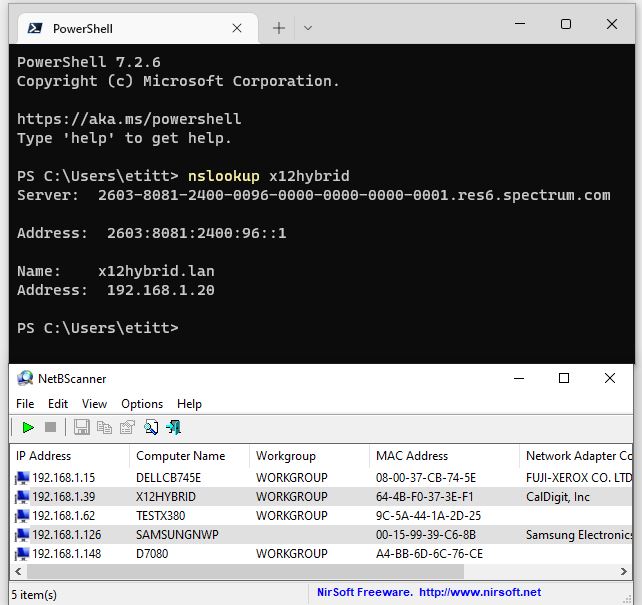This screenshot has height=605, width=642.
Task: Open the NirSoft website link
Action: pyautogui.click(x=429, y=592)
